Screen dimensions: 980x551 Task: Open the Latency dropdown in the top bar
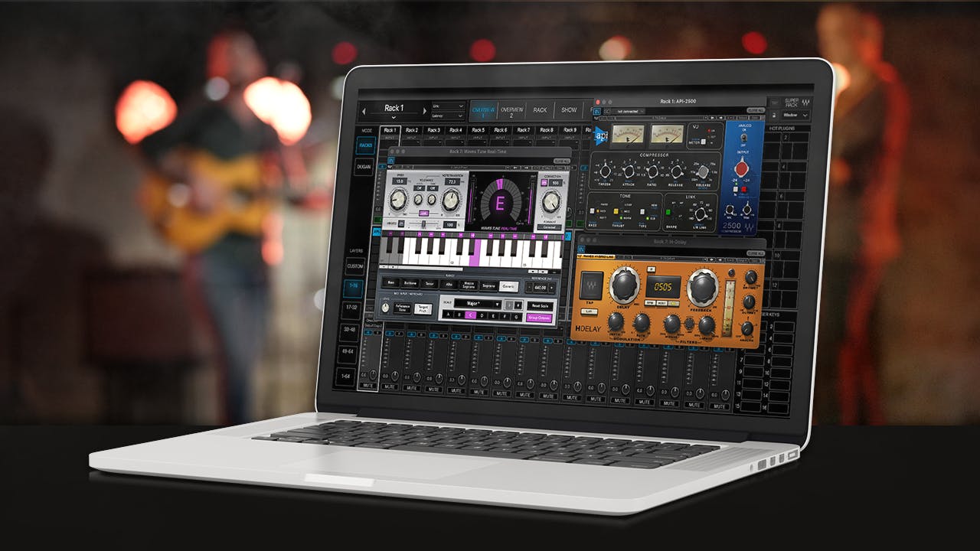click(x=448, y=116)
